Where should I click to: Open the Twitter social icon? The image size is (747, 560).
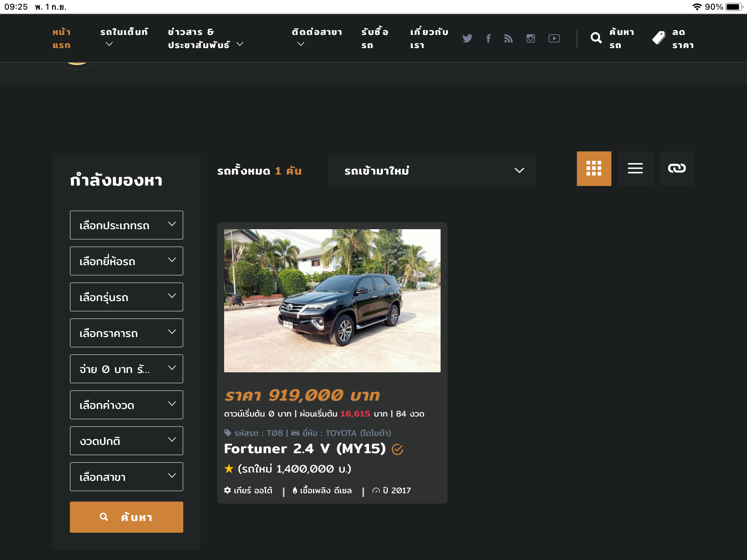click(x=467, y=38)
